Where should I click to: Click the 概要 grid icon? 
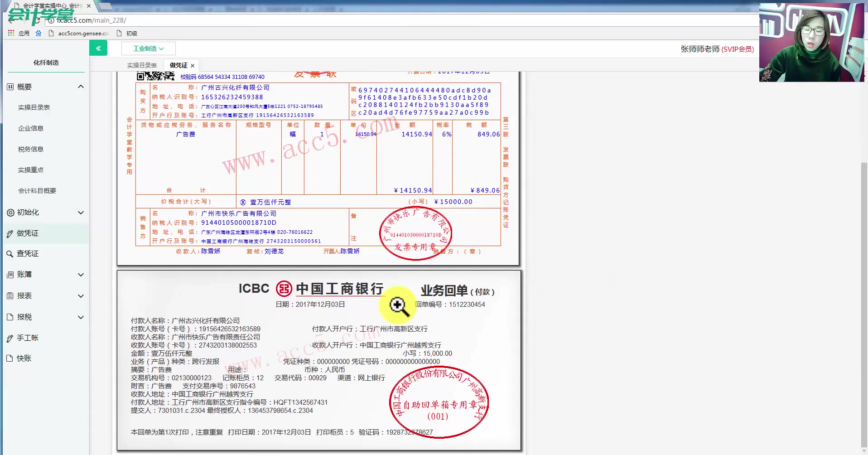[x=10, y=87]
